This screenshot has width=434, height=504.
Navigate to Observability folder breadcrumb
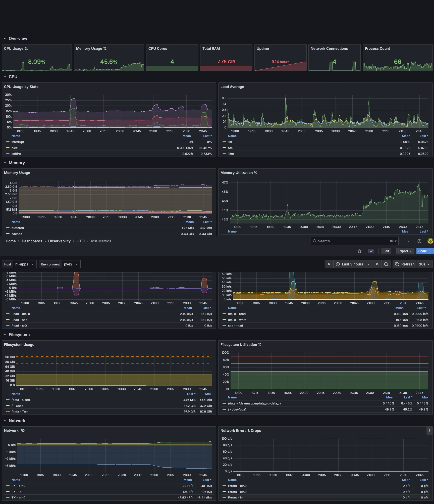pyautogui.click(x=59, y=241)
